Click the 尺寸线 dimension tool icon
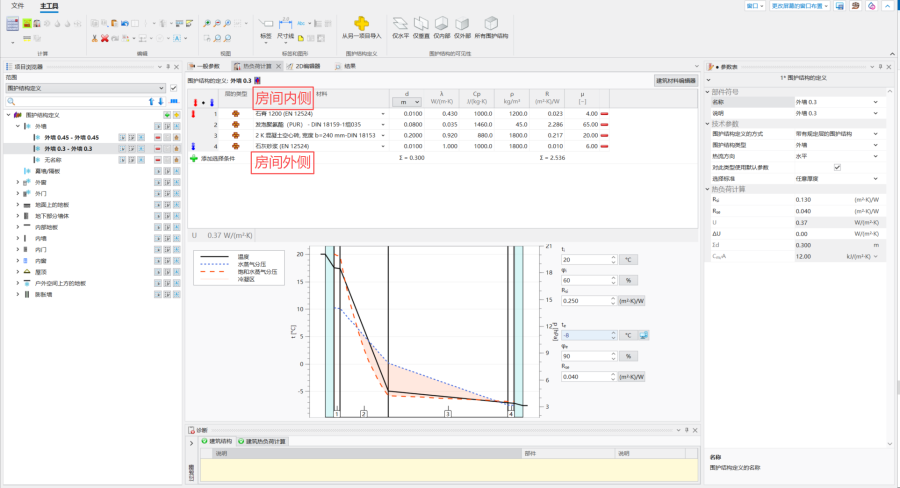900x488 pixels. coord(287,24)
